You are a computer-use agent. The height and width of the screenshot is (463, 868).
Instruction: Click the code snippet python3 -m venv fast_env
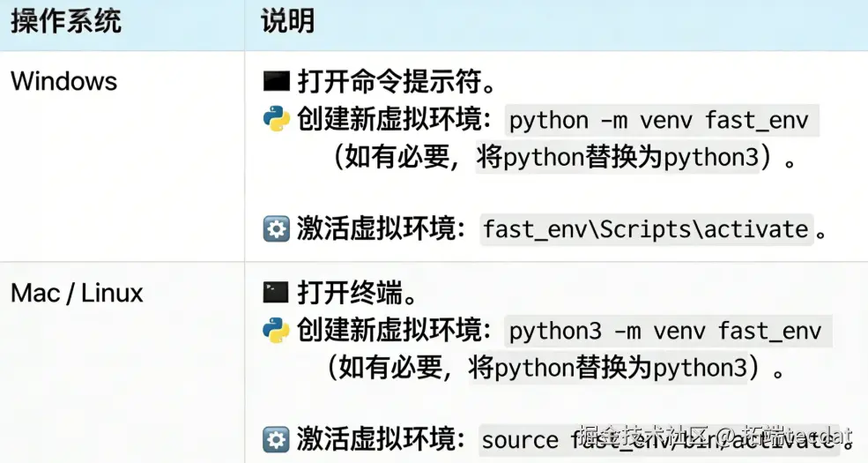pos(664,332)
